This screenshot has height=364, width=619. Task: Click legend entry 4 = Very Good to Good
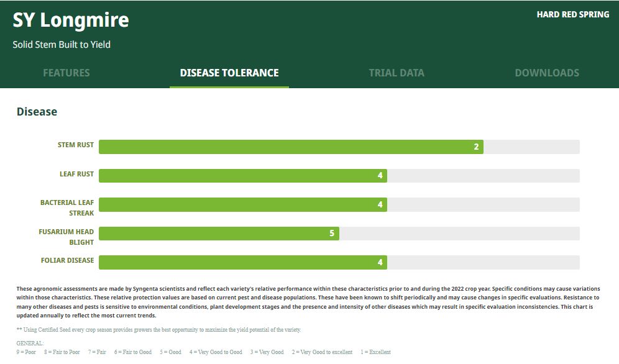pos(216,352)
